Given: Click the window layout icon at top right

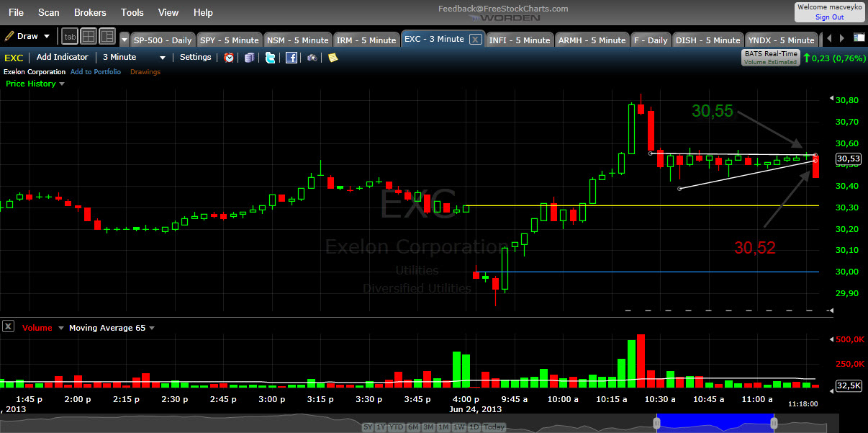Looking at the screenshot, I should click(859, 37).
